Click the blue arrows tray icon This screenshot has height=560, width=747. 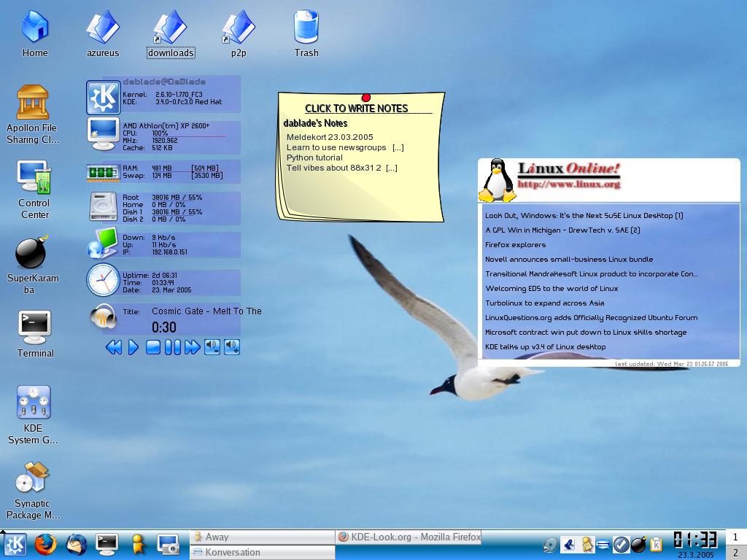coord(603,544)
